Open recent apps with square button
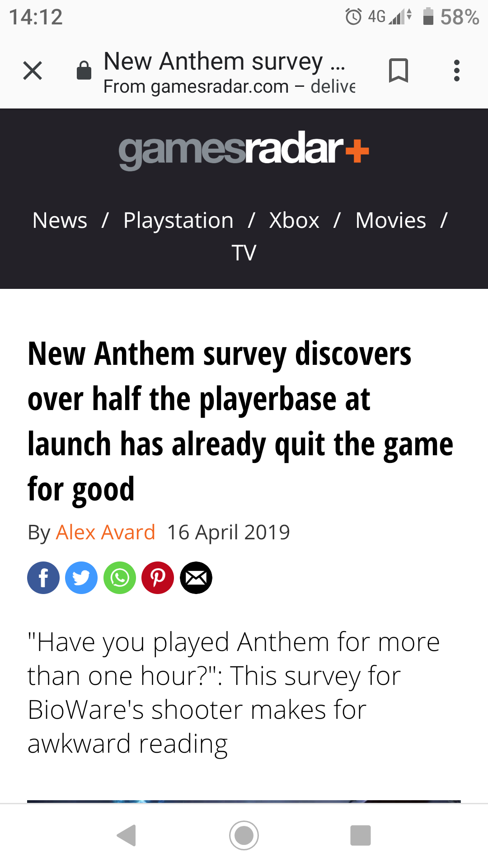 [x=361, y=835]
